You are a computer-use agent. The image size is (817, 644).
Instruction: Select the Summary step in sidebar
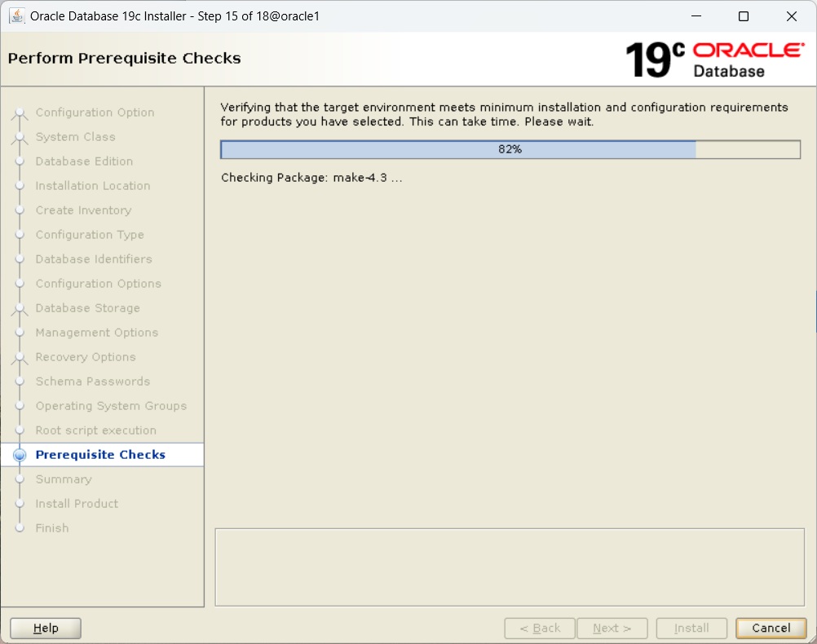[64, 479]
